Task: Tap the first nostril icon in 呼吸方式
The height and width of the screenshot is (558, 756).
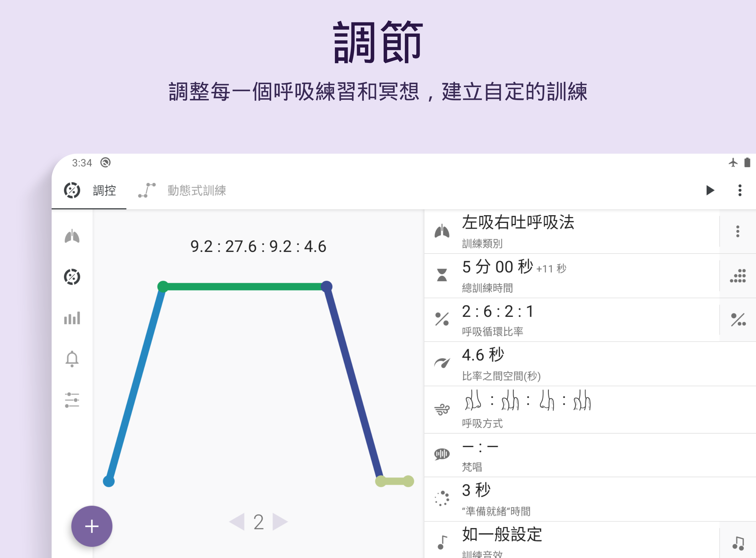Action: click(473, 400)
